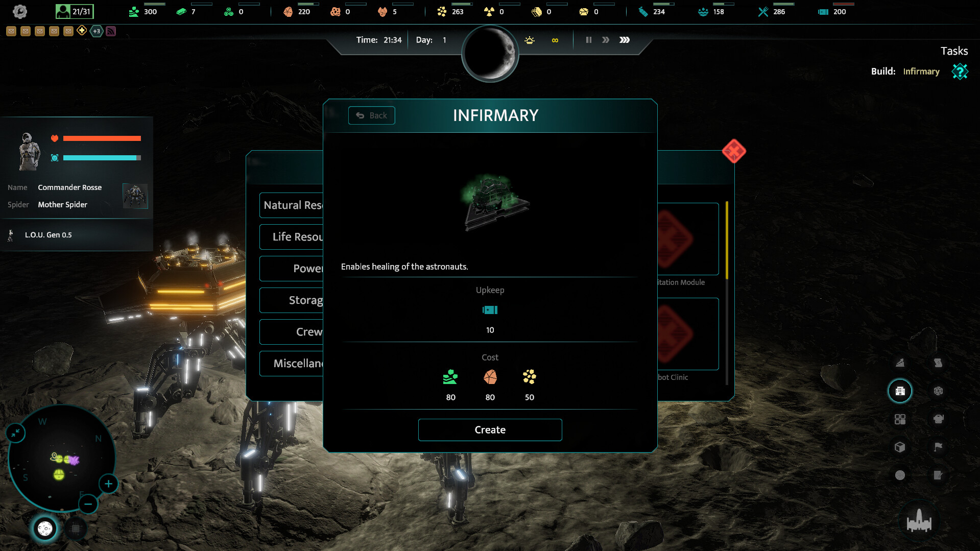The height and width of the screenshot is (551, 980).
Task: Pause the game time
Action: tap(588, 40)
